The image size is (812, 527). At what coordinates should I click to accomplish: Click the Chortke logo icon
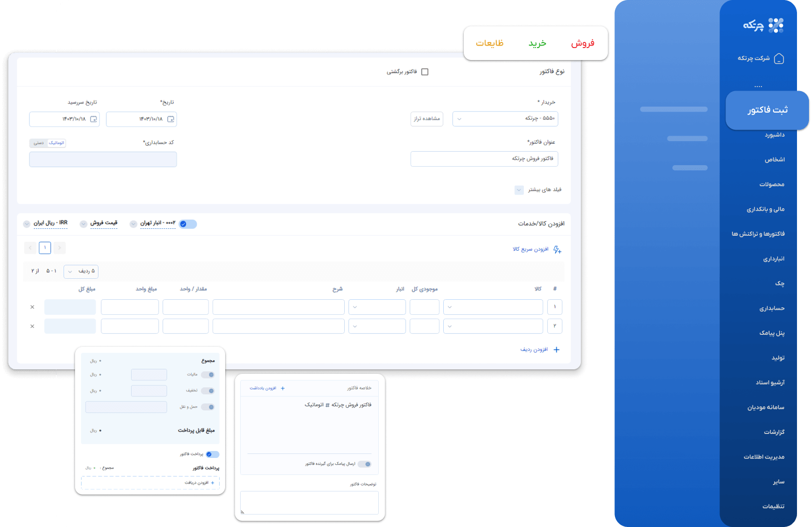[x=775, y=25]
